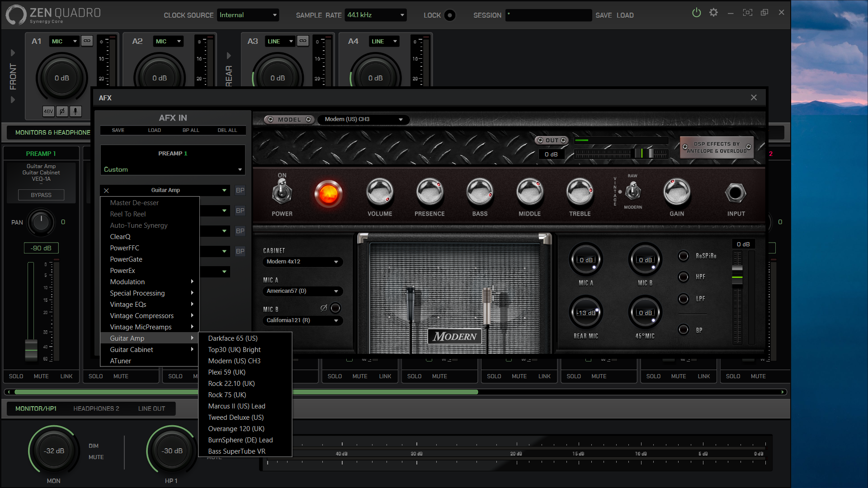
Task: Open the amp model Modern (US) CH3 dropdown
Action: pos(364,119)
